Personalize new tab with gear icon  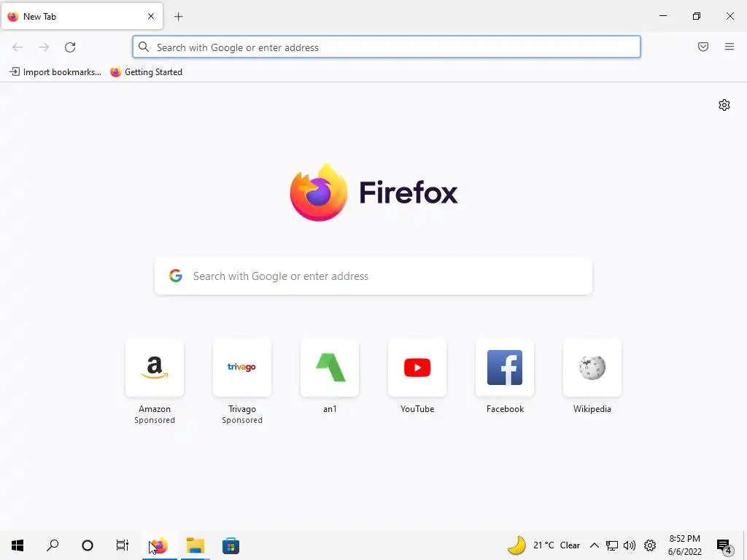(x=724, y=105)
